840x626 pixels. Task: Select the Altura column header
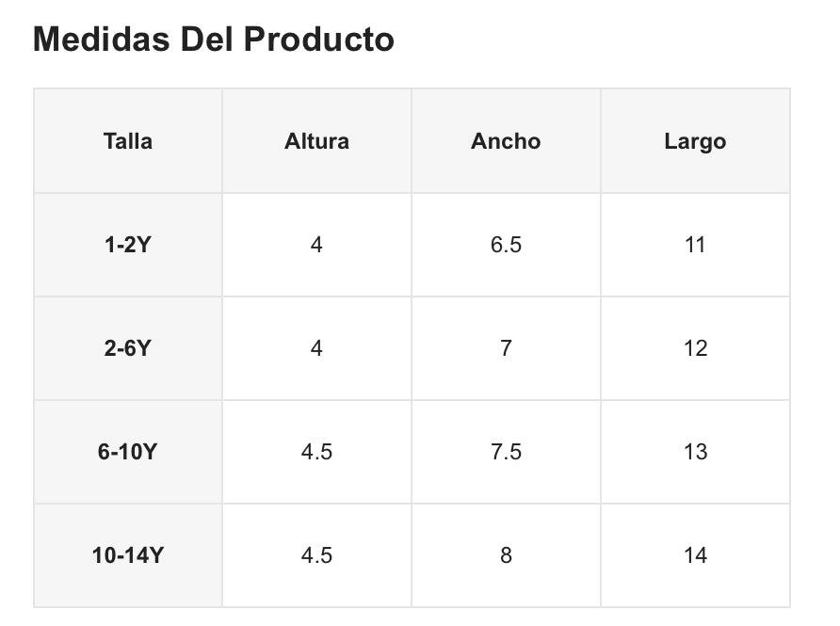click(x=316, y=141)
